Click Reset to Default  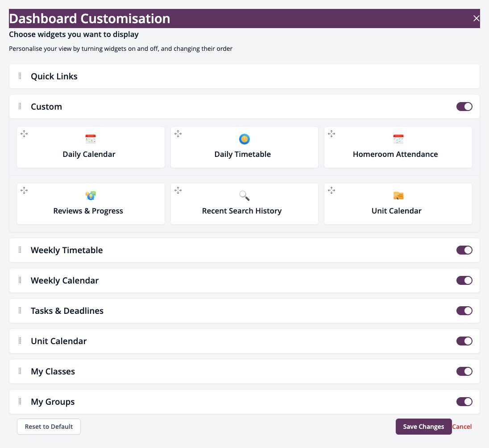[49, 427]
